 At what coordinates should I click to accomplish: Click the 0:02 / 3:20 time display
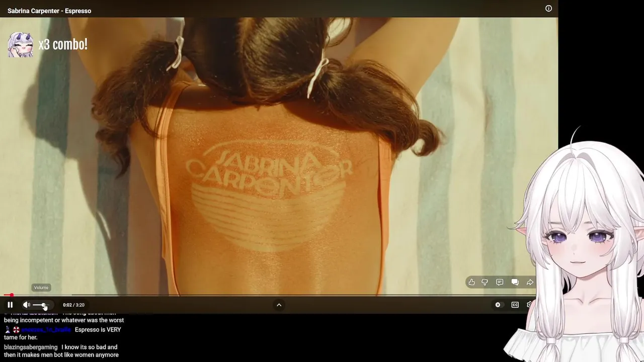click(x=73, y=305)
